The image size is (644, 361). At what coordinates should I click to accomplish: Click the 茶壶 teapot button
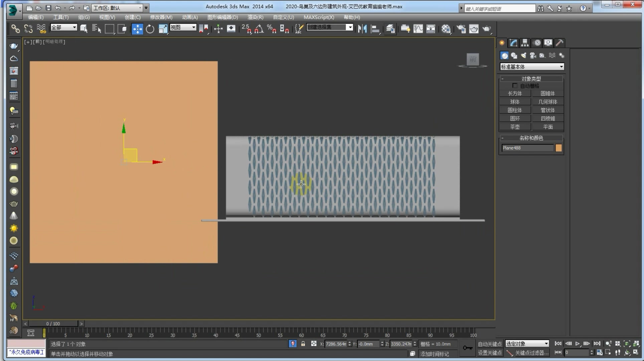pyautogui.click(x=515, y=127)
